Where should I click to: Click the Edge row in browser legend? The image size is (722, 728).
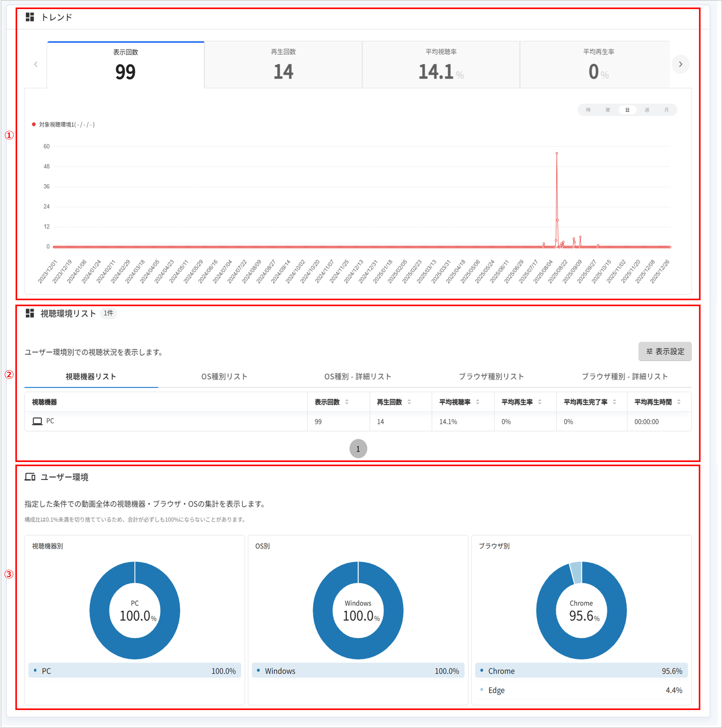click(581, 690)
